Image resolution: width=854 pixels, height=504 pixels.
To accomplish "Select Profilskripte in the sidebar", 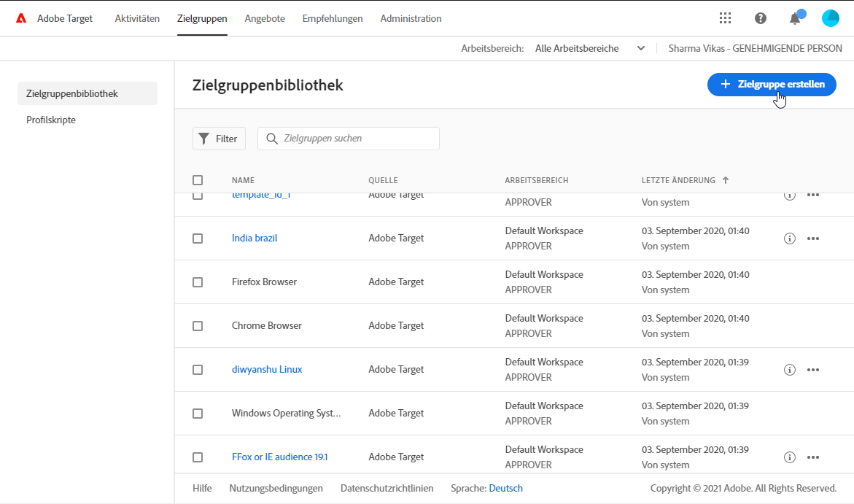I will point(51,120).
